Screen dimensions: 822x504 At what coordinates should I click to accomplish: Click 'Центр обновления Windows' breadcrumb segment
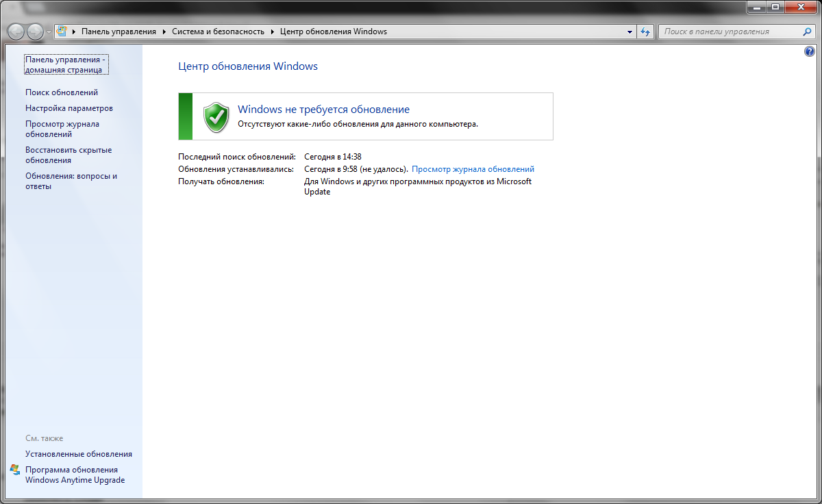334,32
